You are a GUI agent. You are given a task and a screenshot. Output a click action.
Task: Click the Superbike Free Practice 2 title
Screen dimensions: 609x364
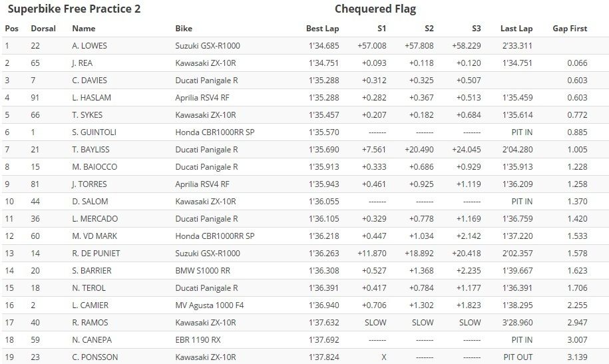(74, 9)
